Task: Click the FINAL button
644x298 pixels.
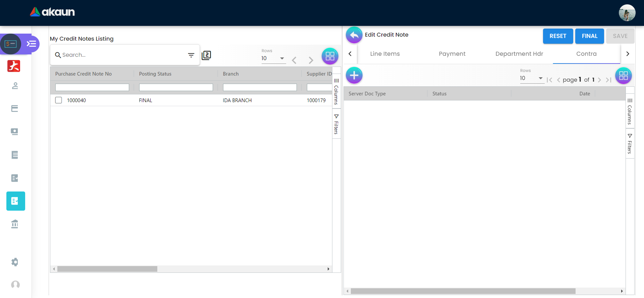Action: coord(589,36)
